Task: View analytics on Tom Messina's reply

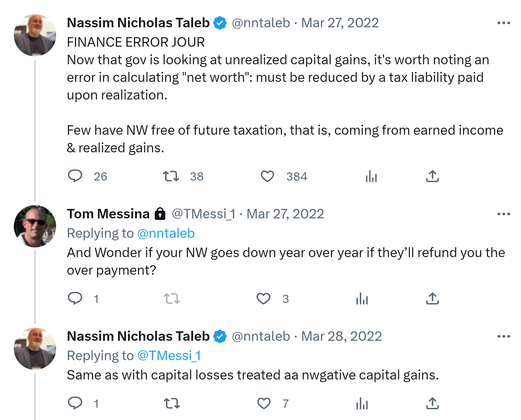Action: [x=362, y=298]
